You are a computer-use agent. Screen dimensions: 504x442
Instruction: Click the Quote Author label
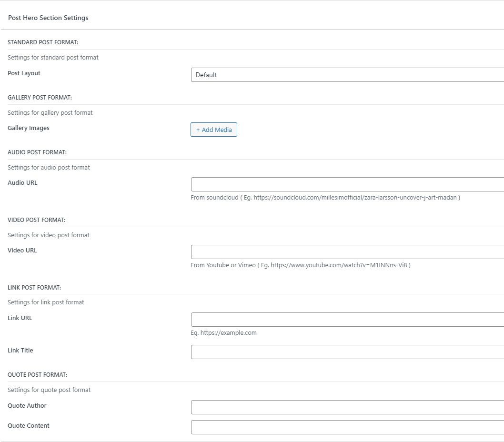pos(27,406)
